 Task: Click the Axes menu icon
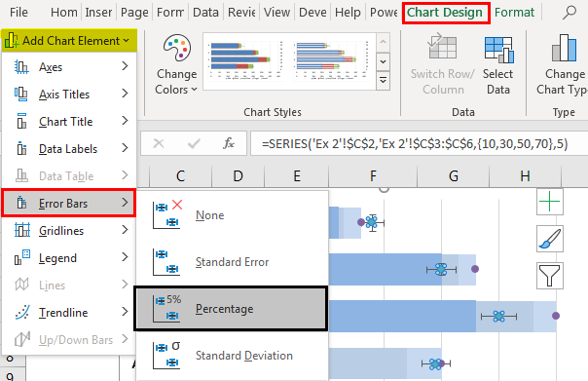[x=21, y=67]
